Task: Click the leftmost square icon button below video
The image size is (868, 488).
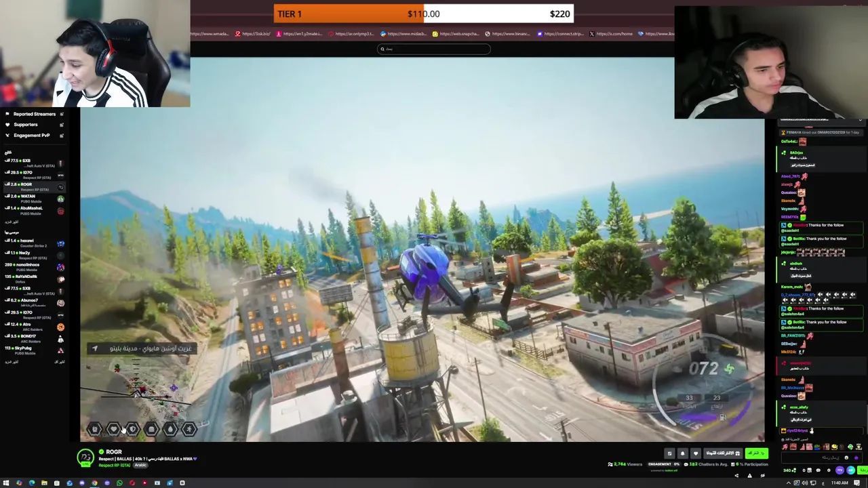Action: point(669,453)
